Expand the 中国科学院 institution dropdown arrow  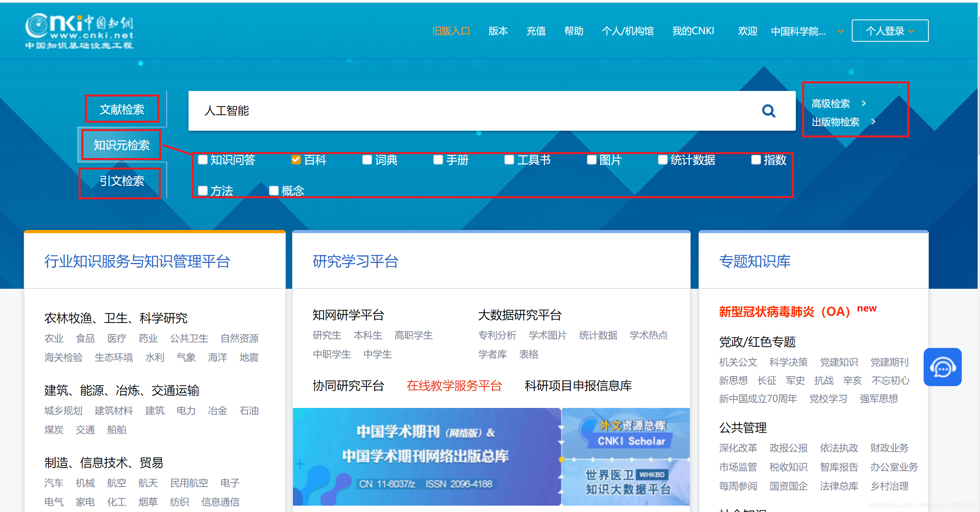(841, 31)
